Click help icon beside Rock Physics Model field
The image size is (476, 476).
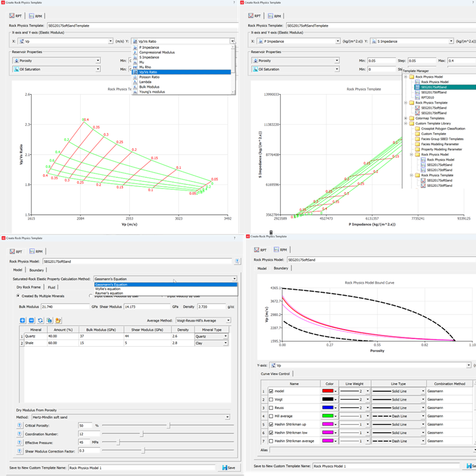coord(237,261)
